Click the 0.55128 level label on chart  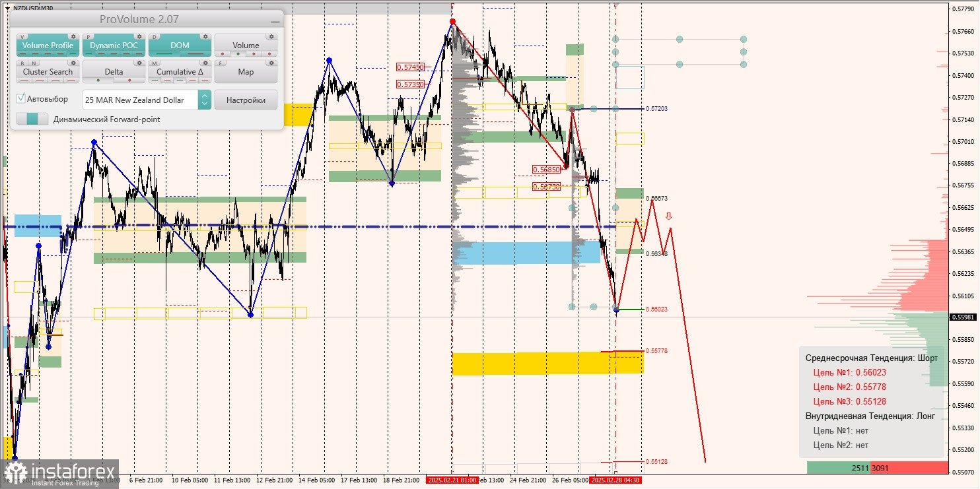coord(656,461)
